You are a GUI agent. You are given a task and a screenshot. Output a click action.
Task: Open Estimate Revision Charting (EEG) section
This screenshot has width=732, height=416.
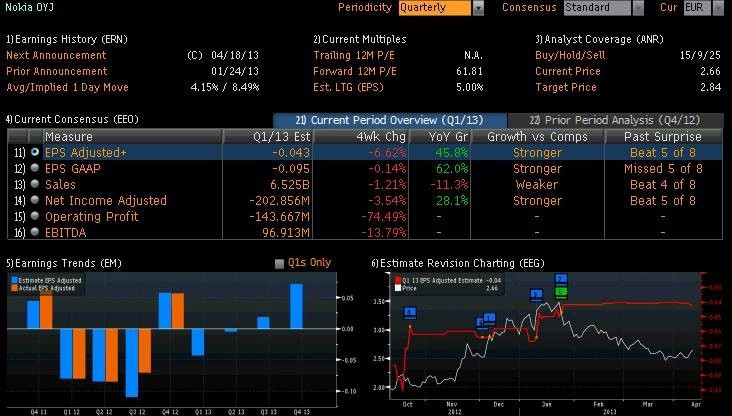tap(458, 263)
